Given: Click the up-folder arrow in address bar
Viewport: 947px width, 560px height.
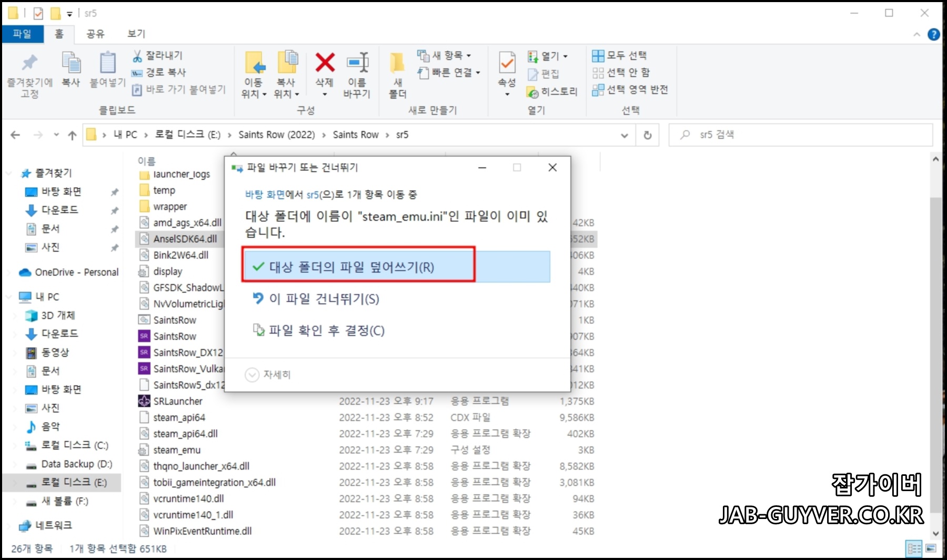Looking at the screenshot, I should pyautogui.click(x=72, y=135).
